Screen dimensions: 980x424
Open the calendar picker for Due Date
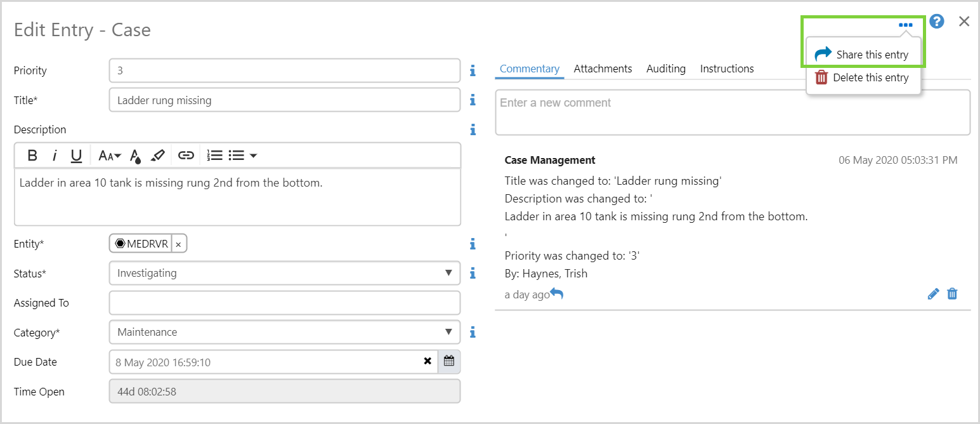(x=449, y=361)
